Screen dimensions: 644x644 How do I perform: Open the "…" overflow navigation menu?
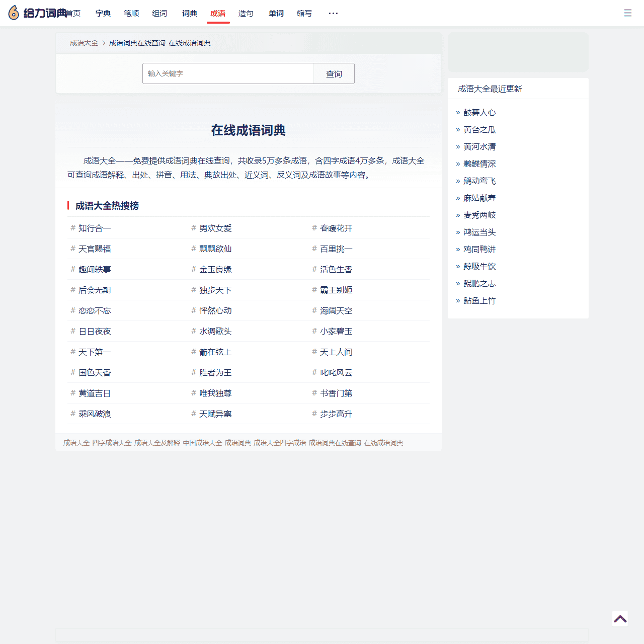333,13
